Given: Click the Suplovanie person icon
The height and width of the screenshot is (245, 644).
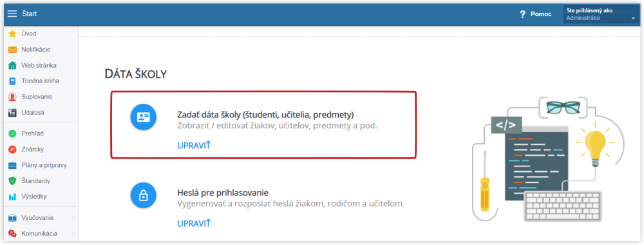Looking at the screenshot, I should (x=12, y=97).
